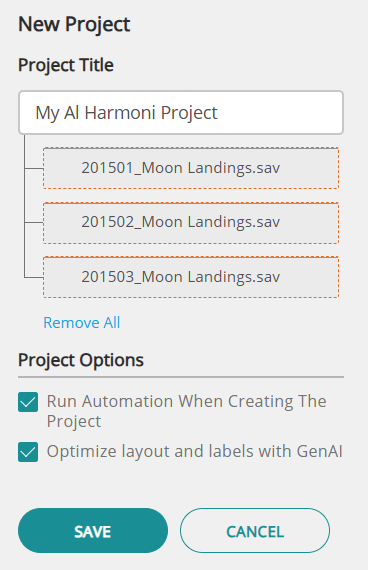Click the Project Title label

(x=66, y=65)
